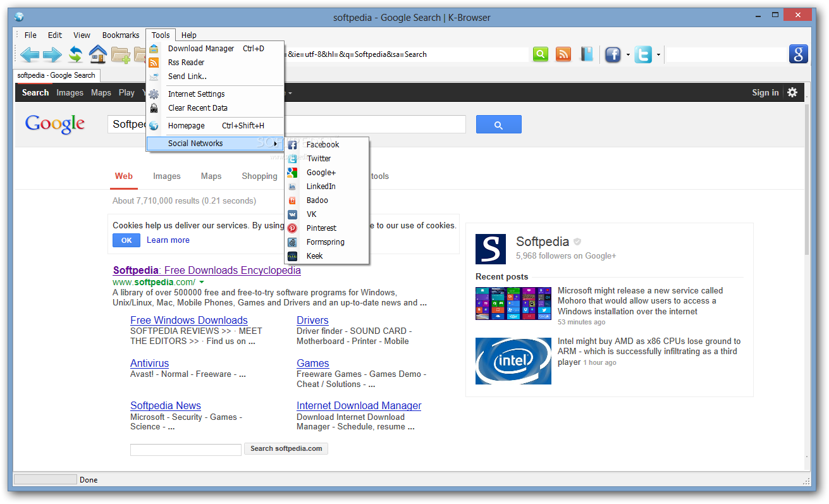The image size is (829, 504).
Task: Go back with the blue left arrow
Action: pos(30,54)
